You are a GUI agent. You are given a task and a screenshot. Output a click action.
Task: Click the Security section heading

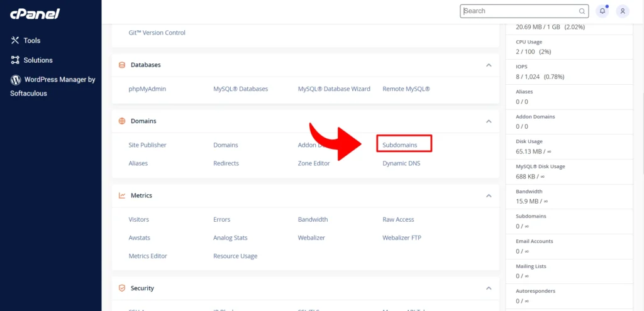point(142,288)
